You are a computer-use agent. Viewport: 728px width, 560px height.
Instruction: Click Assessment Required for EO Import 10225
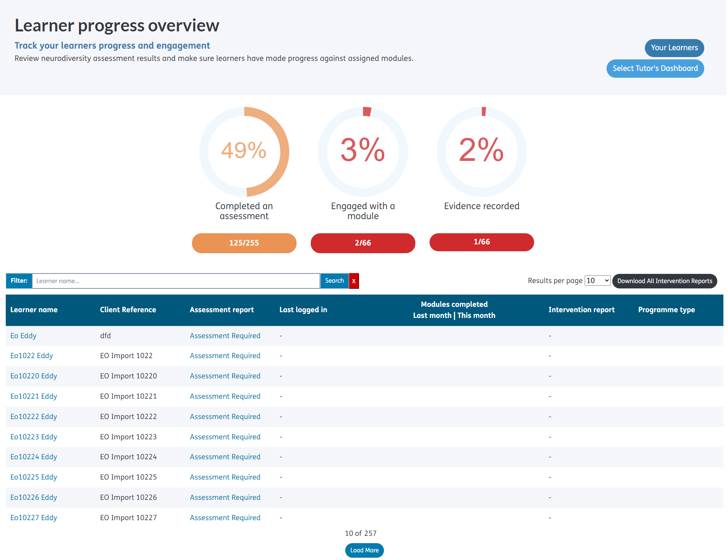pyautogui.click(x=225, y=477)
